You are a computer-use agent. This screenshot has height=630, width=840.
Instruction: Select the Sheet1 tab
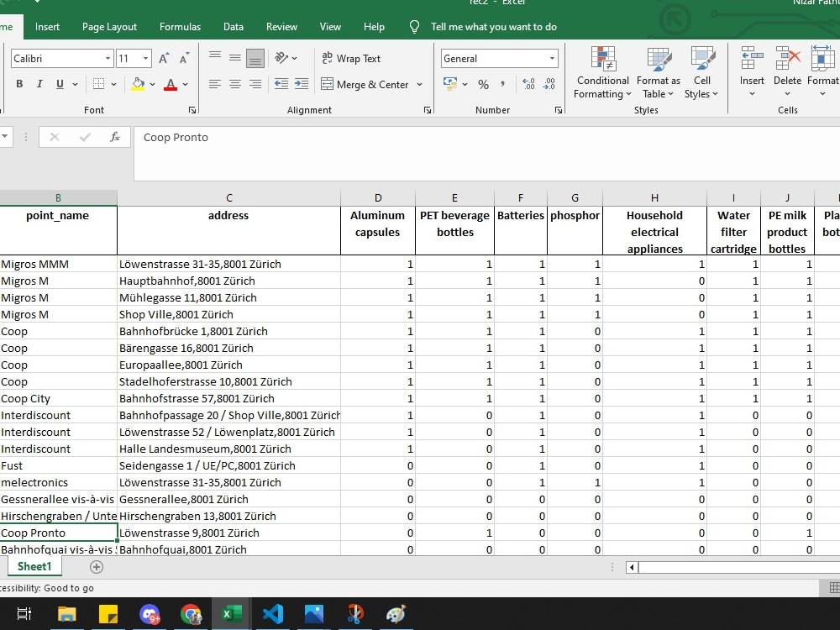pyautogui.click(x=34, y=567)
